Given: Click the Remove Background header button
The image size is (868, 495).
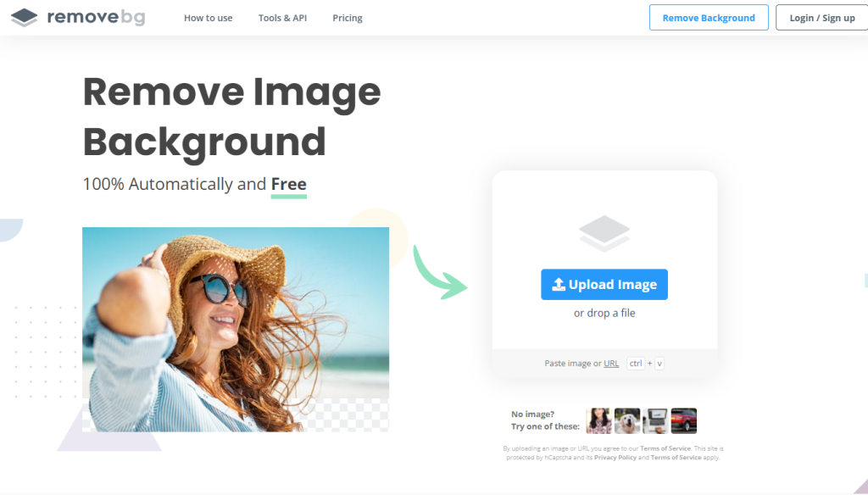Looking at the screenshot, I should coord(709,18).
